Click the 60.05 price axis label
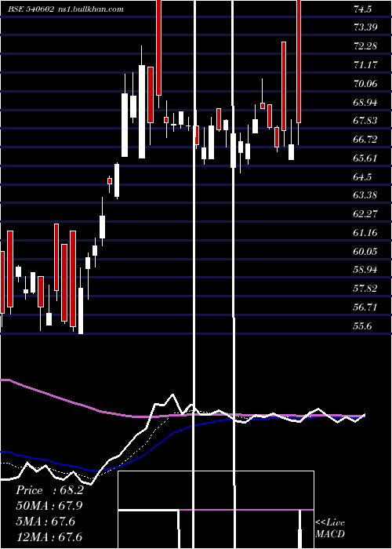Screen dimensions: 392x549 365,252
